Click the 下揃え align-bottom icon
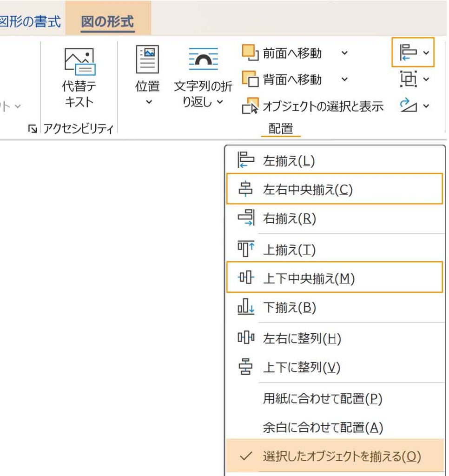 click(x=245, y=306)
